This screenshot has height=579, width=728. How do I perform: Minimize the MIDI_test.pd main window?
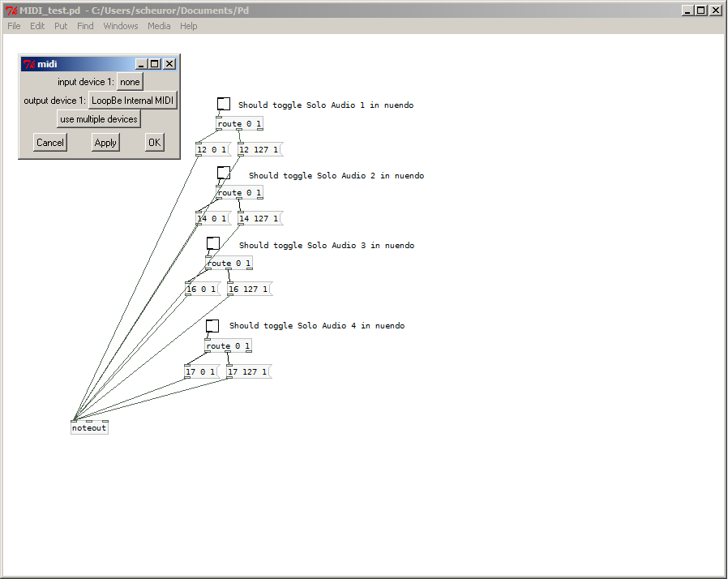point(688,11)
